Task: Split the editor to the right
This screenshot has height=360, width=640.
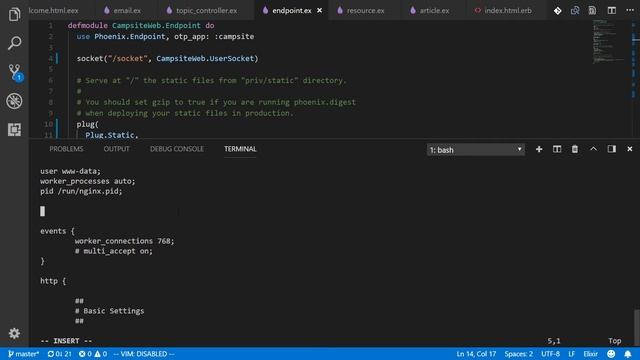Action: 611,11
